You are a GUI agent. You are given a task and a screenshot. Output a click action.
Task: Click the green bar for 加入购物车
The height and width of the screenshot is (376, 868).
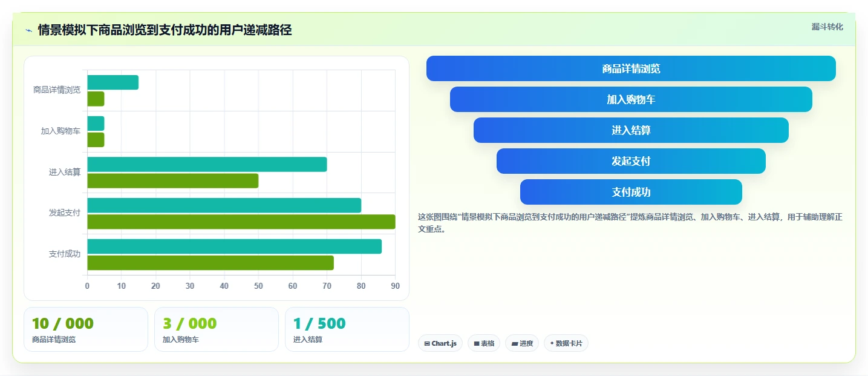point(96,140)
